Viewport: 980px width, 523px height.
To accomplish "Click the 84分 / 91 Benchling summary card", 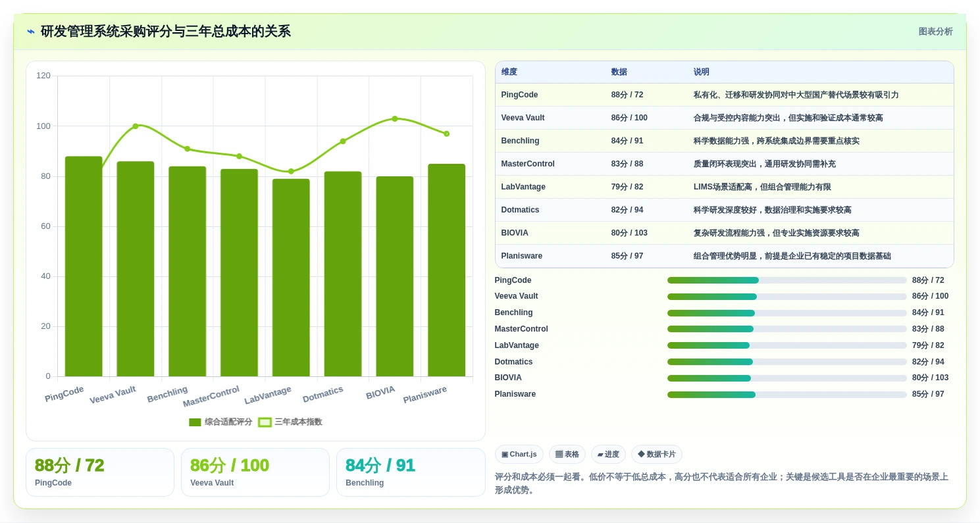I will coord(411,472).
